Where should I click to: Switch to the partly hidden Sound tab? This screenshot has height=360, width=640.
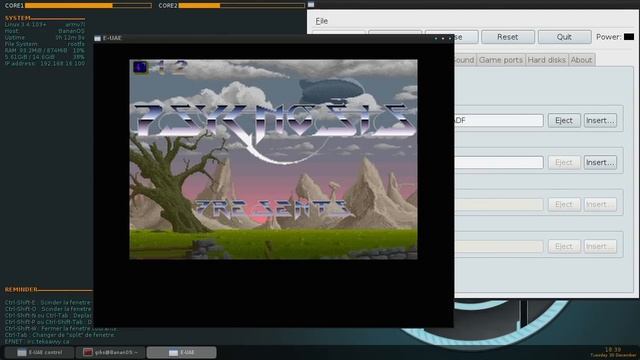pyautogui.click(x=465, y=60)
